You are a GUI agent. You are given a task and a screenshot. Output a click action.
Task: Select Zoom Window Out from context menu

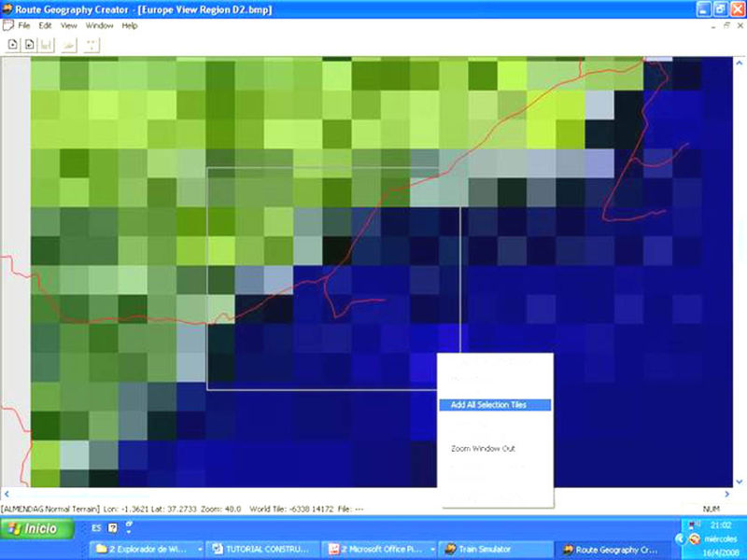click(482, 449)
